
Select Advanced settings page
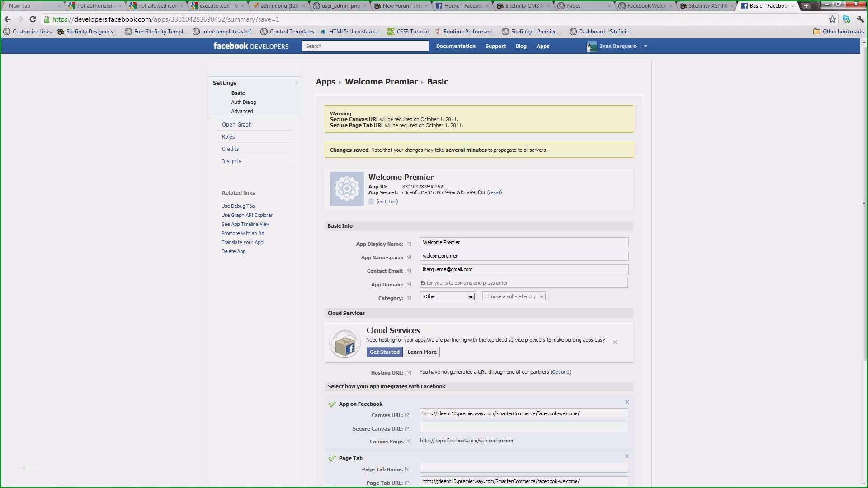pyautogui.click(x=242, y=111)
